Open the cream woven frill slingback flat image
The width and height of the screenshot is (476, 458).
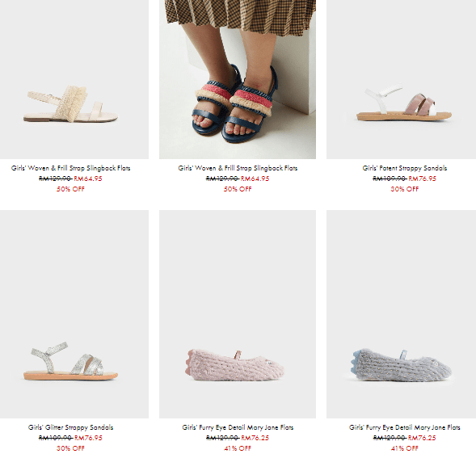click(74, 79)
